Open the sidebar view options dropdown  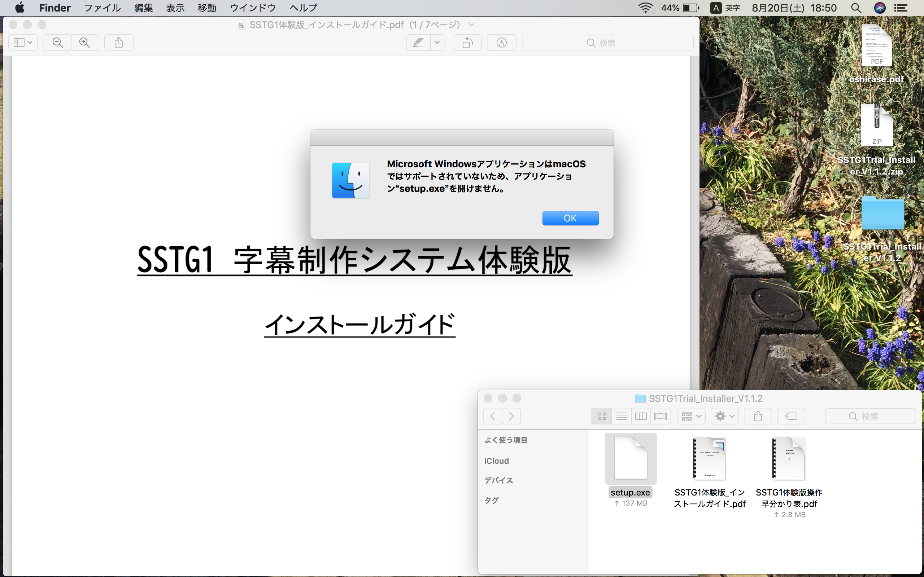click(x=23, y=42)
